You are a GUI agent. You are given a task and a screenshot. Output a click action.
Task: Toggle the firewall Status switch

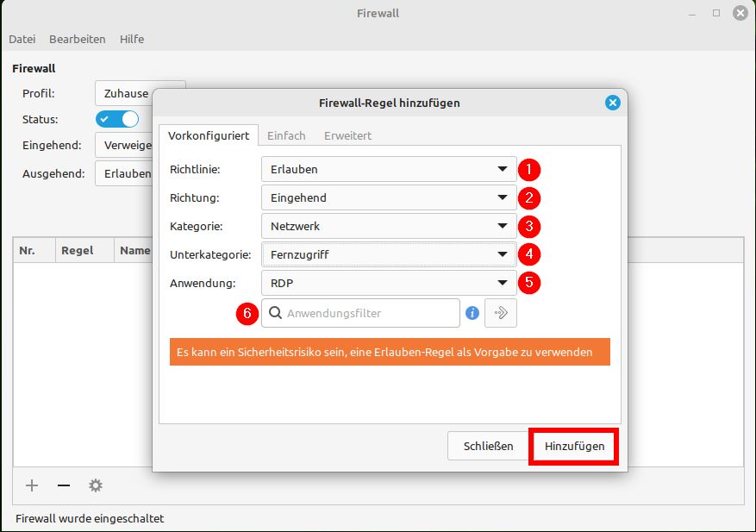click(x=117, y=119)
